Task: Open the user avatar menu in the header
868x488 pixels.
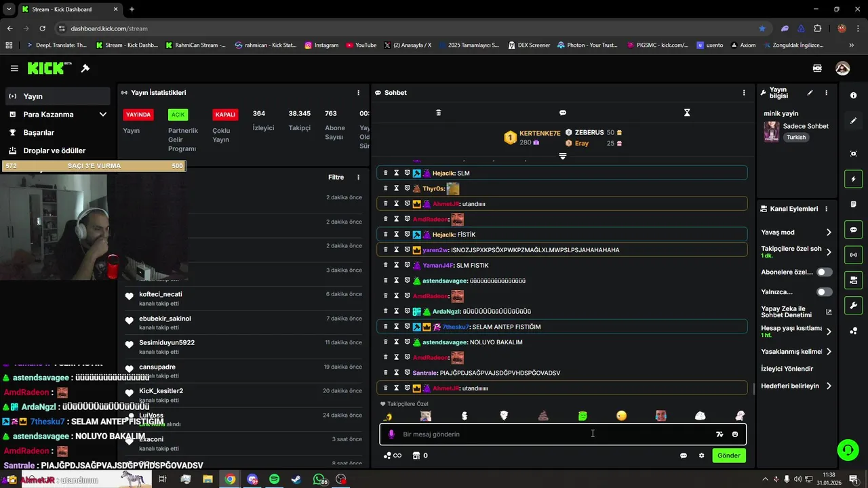Action: 842,68
